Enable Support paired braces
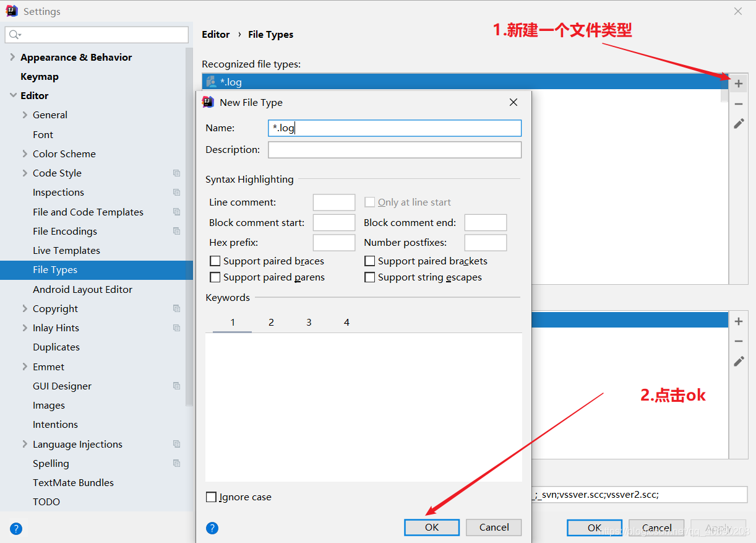 coord(215,261)
